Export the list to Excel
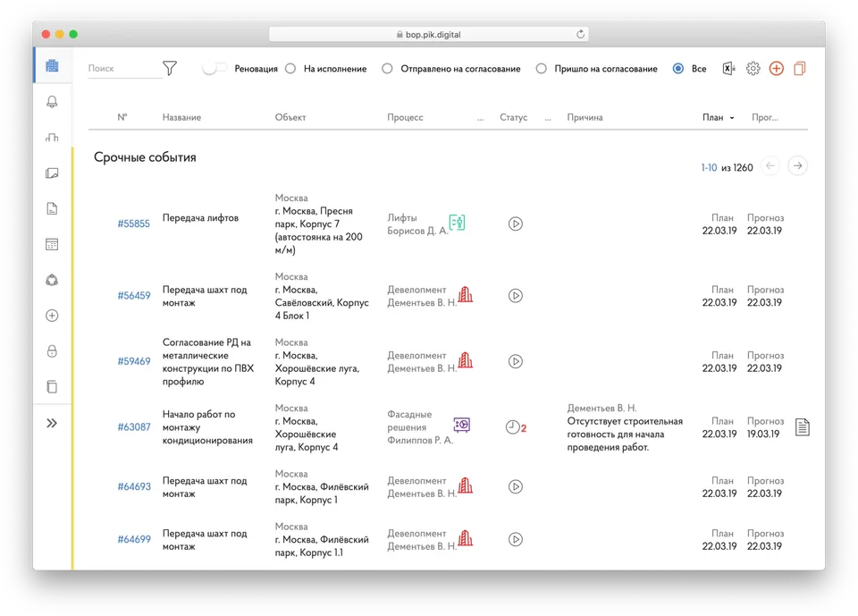This screenshot has width=858, height=616. 728,68
